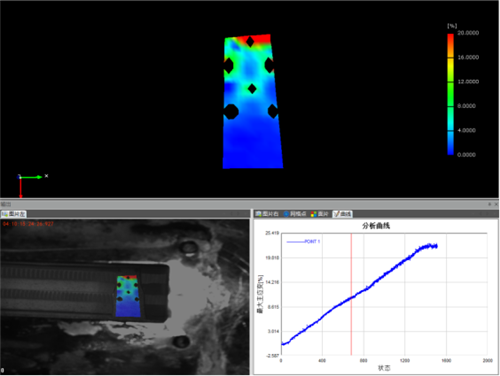The height and width of the screenshot is (376, 500).
Task: Click the 12.0000 tick on the color legend
Action: pyautogui.click(x=468, y=82)
